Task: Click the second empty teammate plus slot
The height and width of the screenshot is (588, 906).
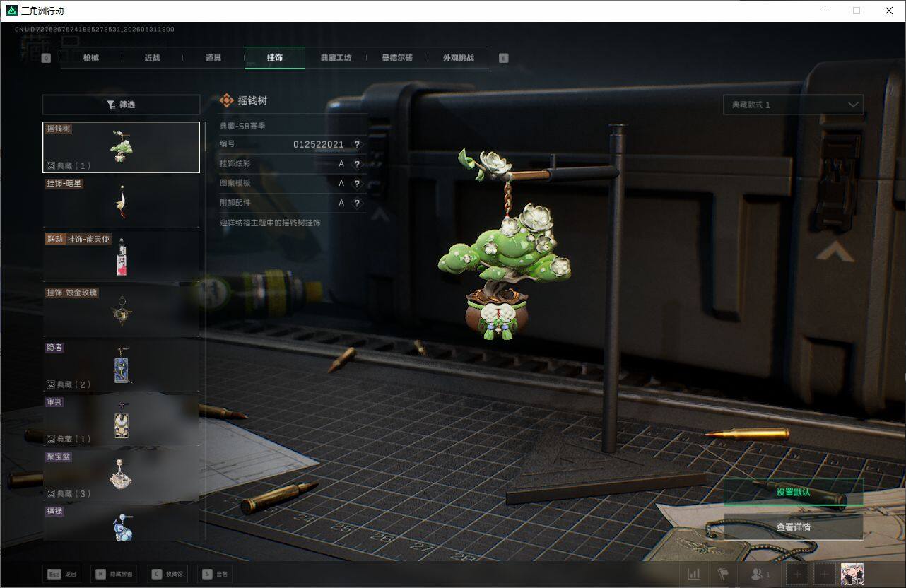Action: tap(825, 575)
